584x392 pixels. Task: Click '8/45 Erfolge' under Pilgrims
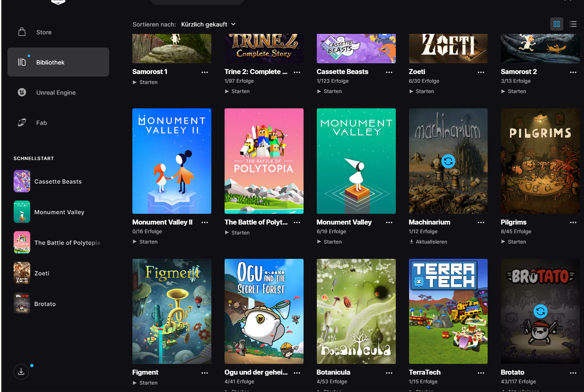click(516, 232)
